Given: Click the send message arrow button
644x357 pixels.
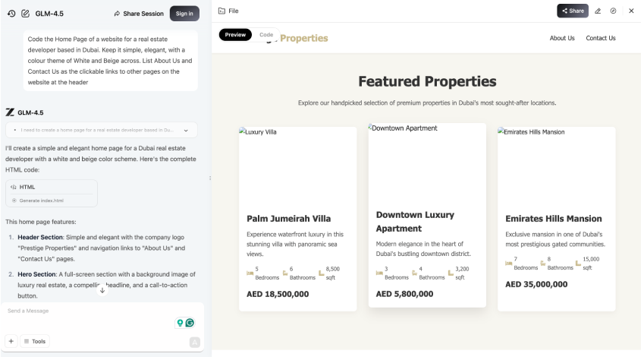Looking at the screenshot, I should pyautogui.click(x=195, y=342).
